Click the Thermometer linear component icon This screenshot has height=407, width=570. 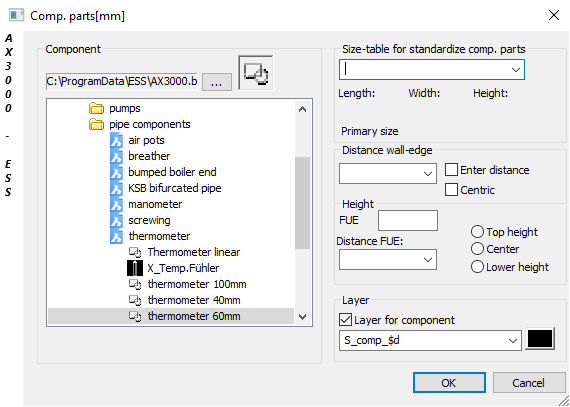(x=136, y=252)
